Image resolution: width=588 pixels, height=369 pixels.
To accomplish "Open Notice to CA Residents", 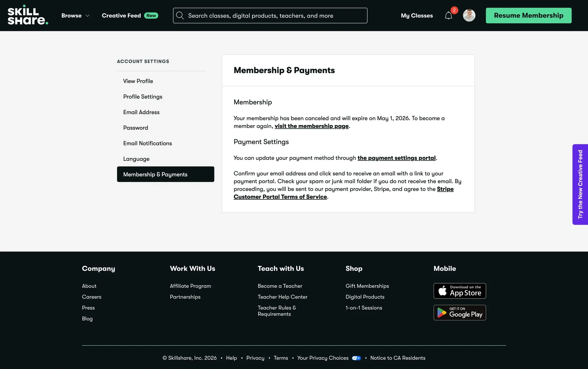I will point(398,358).
